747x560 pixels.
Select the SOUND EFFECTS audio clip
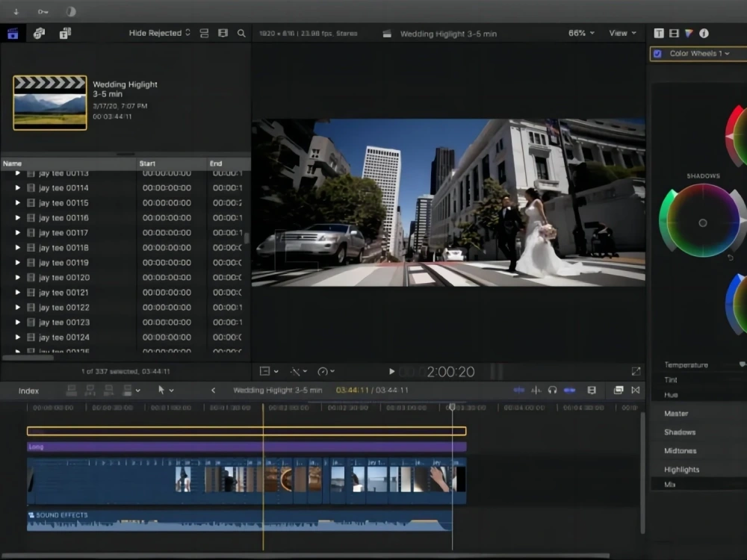(x=239, y=520)
